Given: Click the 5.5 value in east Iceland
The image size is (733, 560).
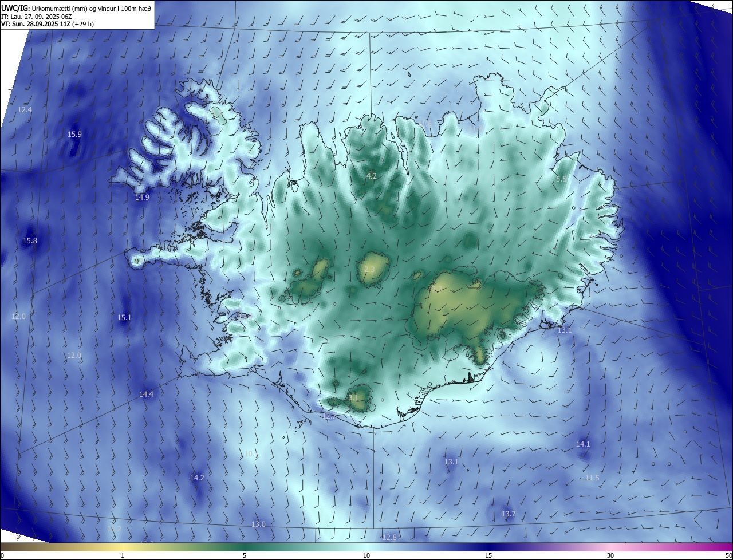Looking at the screenshot, I should coord(562,179).
